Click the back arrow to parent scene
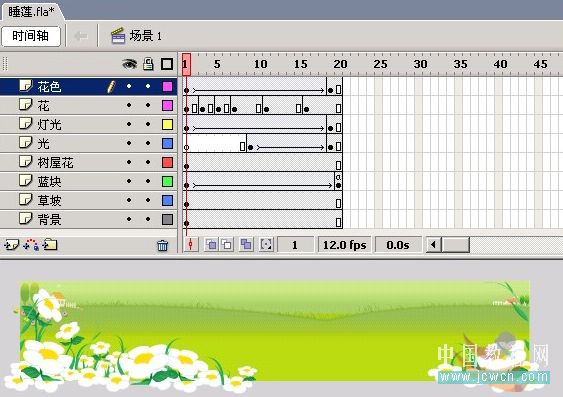 coord(81,36)
